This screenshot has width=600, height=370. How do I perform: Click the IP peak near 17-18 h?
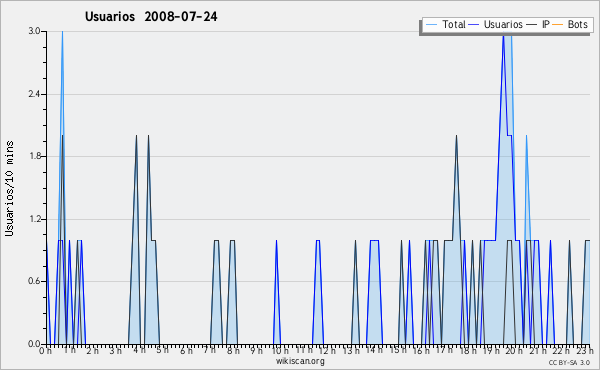pos(457,135)
